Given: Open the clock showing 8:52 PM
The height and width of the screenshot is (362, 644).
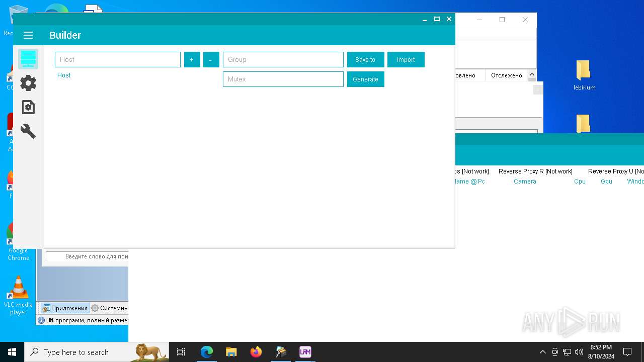Looking at the screenshot, I should point(601,352).
